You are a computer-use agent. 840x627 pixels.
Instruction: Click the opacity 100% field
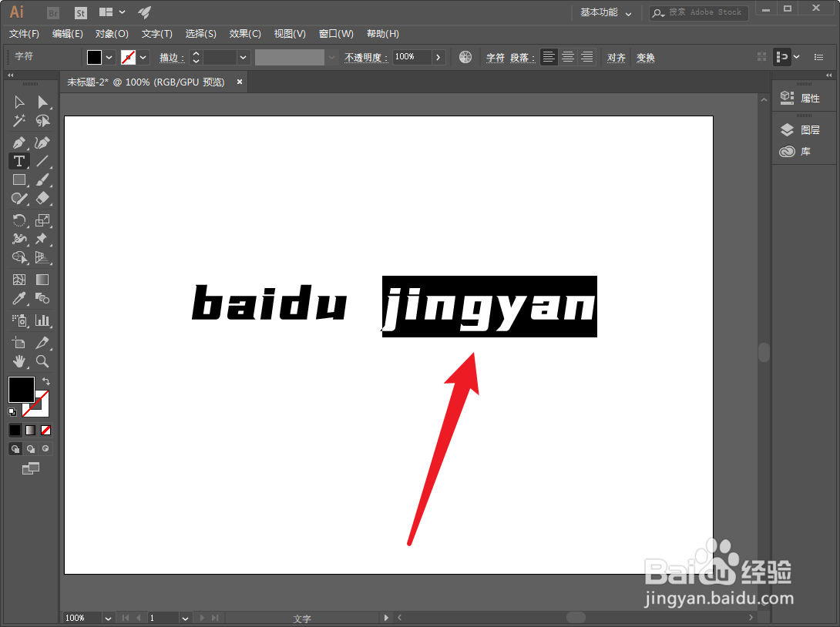pyautogui.click(x=412, y=57)
